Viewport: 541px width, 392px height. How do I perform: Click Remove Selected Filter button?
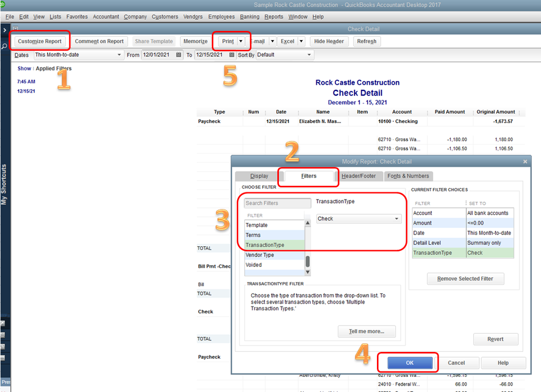coord(465,278)
